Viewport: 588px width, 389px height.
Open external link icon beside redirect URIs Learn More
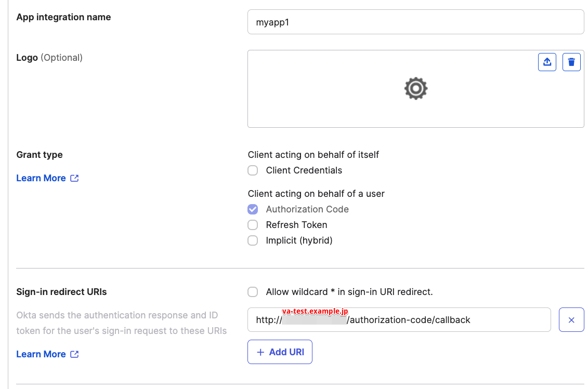[75, 354]
